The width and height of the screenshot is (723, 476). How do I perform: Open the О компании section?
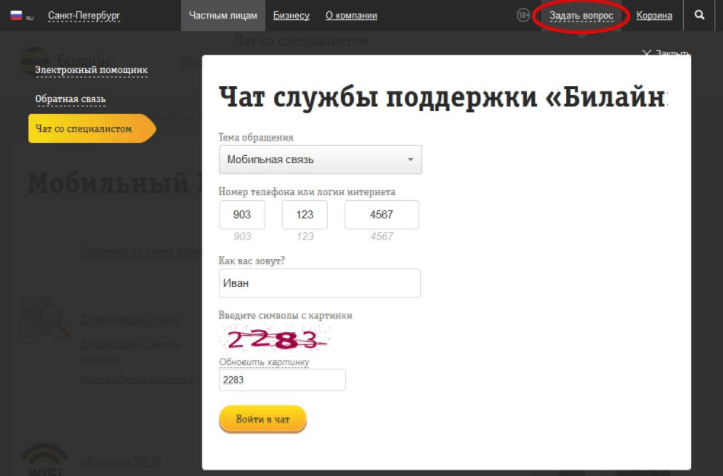pos(351,15)
